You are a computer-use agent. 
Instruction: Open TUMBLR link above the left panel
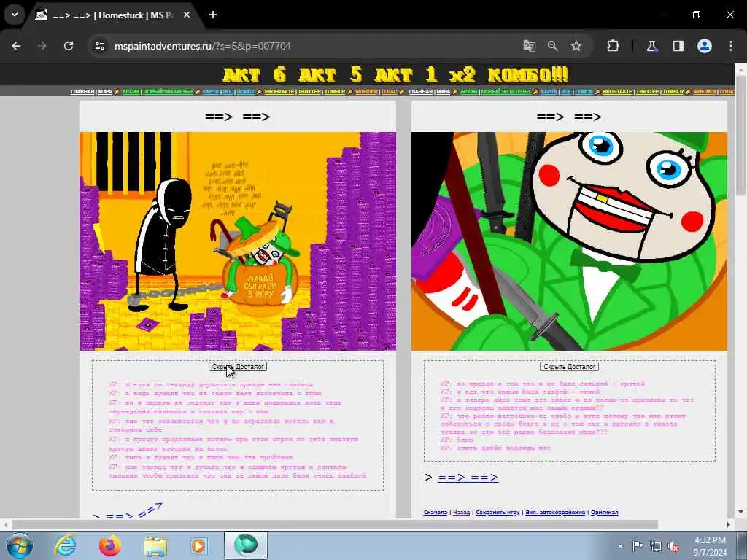(x=335, y=91)
